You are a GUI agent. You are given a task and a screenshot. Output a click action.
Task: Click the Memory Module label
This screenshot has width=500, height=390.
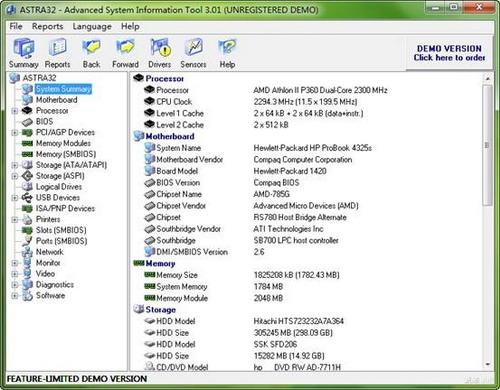[x=182, y=298]
